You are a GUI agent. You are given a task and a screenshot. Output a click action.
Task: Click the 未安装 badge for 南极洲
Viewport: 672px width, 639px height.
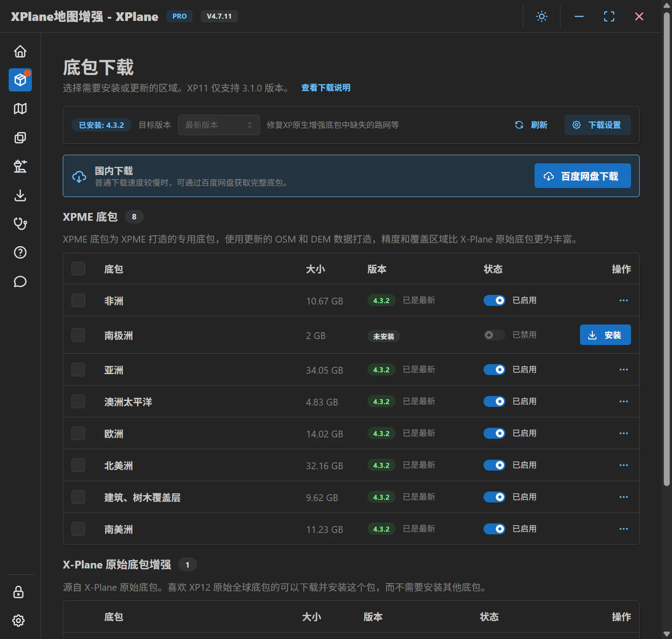pos(384,336)
